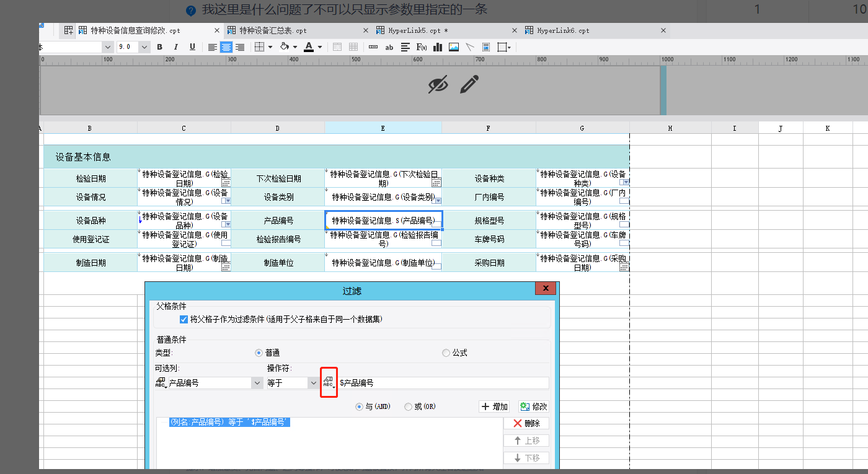Align cell text right

[x=240, y=47]
